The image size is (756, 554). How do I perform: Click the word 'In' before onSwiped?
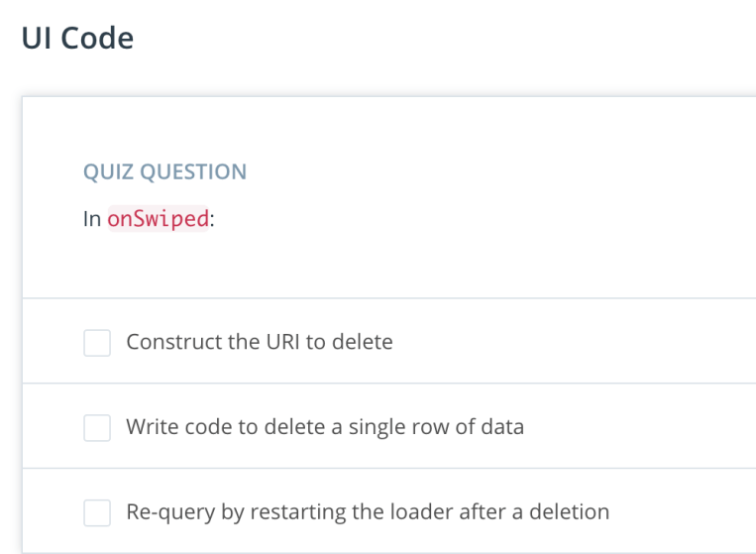point(91,220)
